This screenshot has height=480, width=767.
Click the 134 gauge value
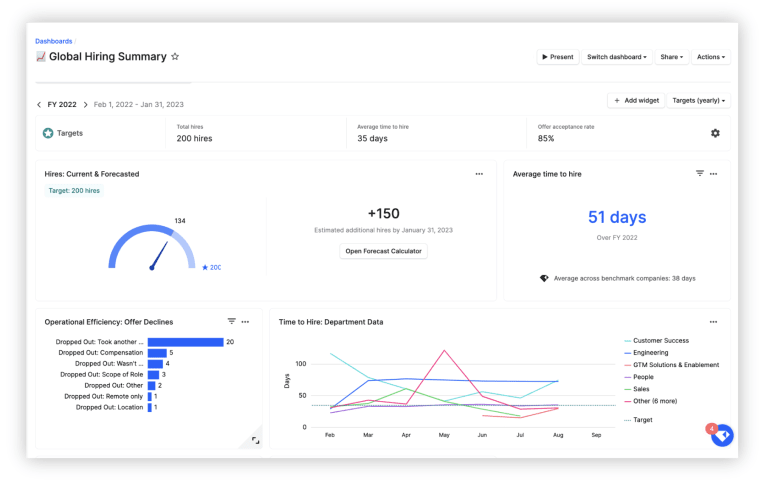click(180, 221)
